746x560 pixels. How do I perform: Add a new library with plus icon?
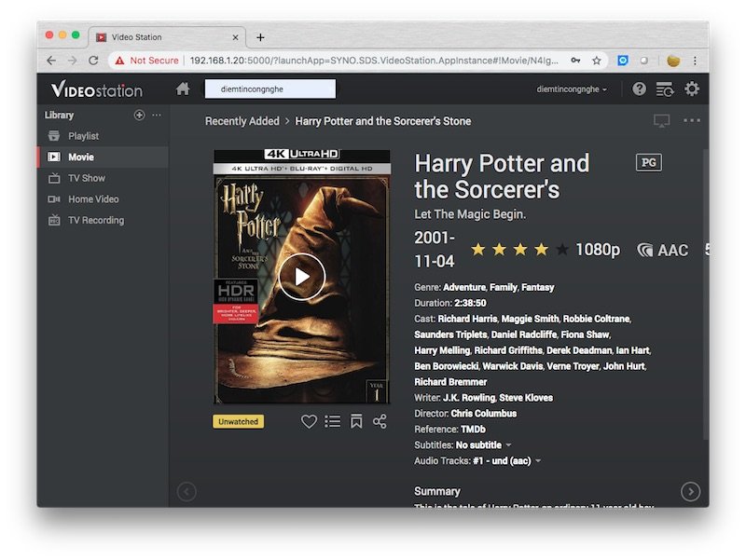[139, 115]
